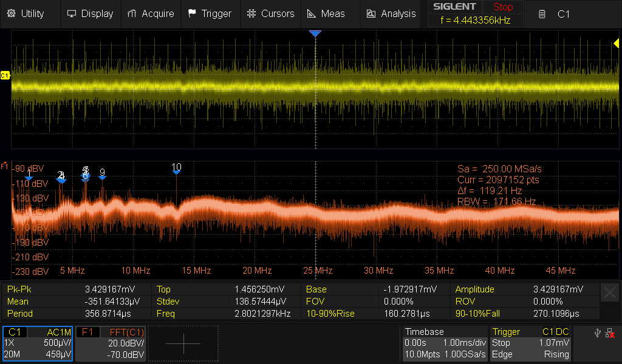Toggle run state via the Stop indicator

click(x=502, y=7)
